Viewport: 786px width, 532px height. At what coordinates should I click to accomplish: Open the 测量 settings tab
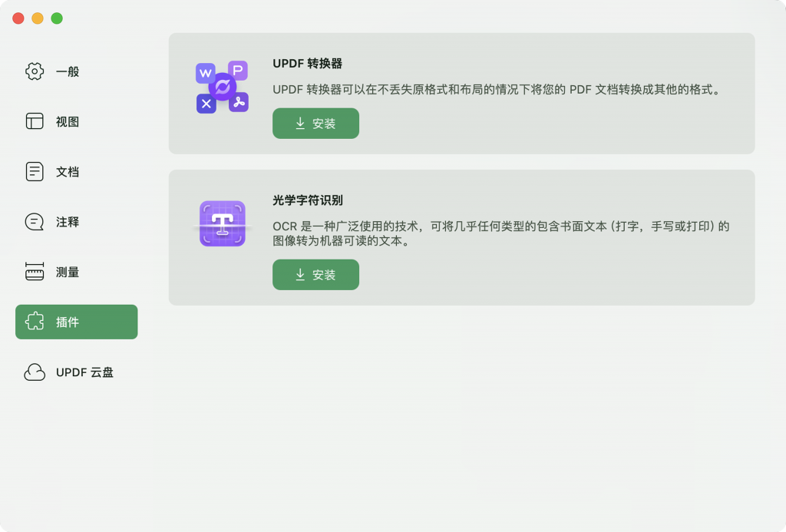pyautogui.click(x=68, y=272)
